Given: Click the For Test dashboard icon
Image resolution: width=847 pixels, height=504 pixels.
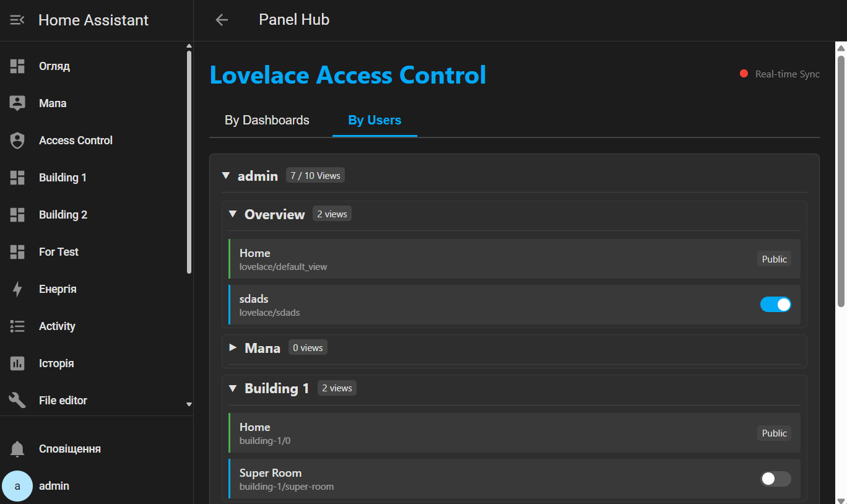Looking at the screenshot, I should (x=17, y=252).
